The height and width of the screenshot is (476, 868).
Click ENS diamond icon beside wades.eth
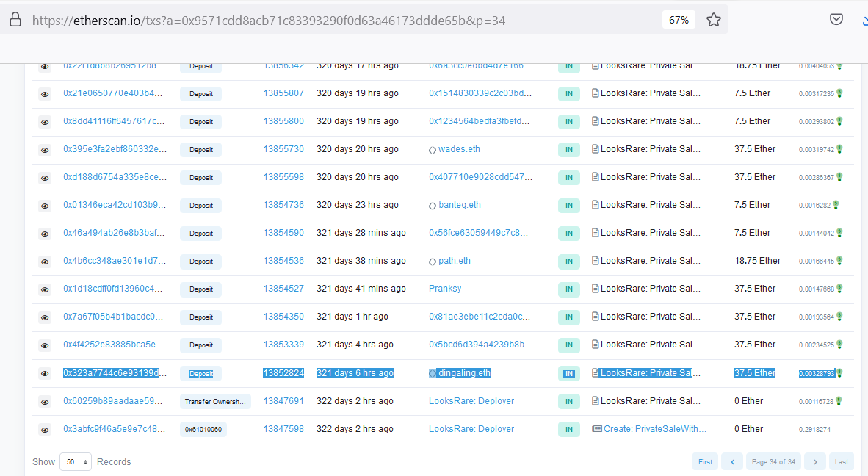(x=433, y=150)
